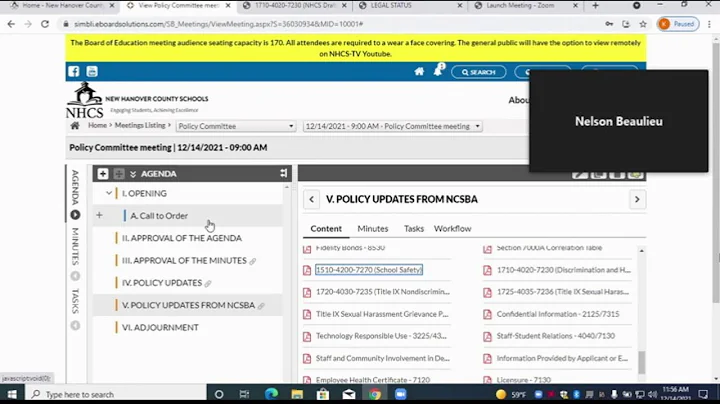Click the SEARCH button
This screenshot has height=404, width=720.
478,72
